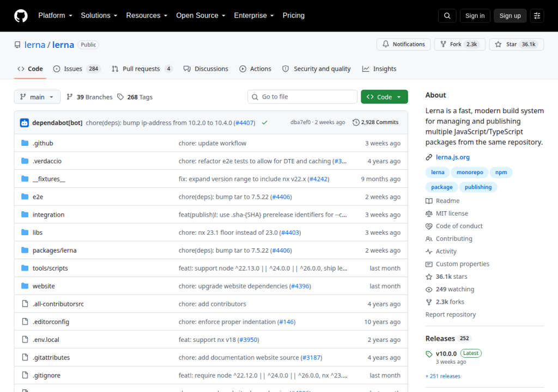Click the repository icon before lerna/lerna

(x=17, y=45)
